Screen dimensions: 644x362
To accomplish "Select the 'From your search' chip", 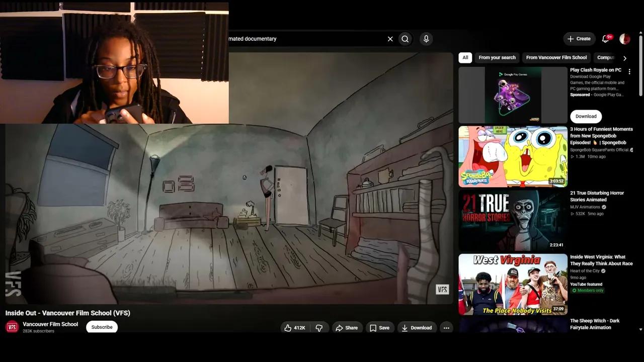I will coord(497,58).
